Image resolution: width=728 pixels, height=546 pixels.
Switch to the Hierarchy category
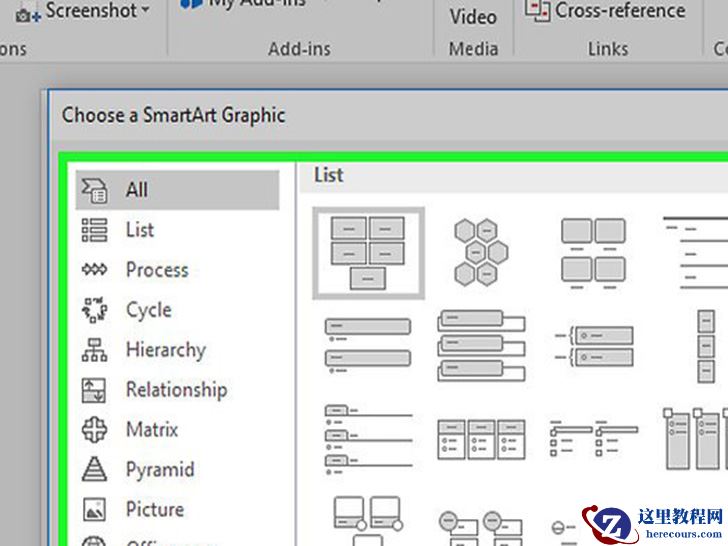point(166,350)
